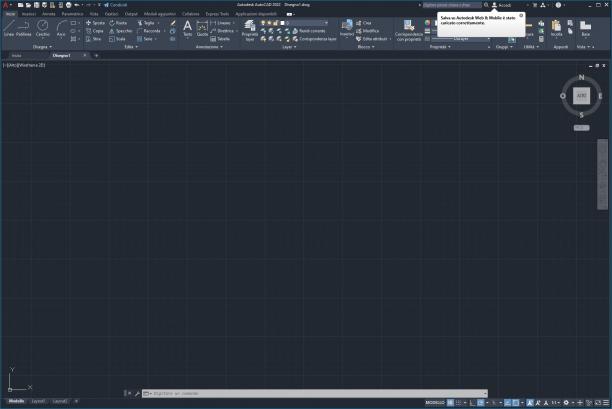Screen dimensions: 612x409
Task: Click the Condividi share button
Action: 116,5
